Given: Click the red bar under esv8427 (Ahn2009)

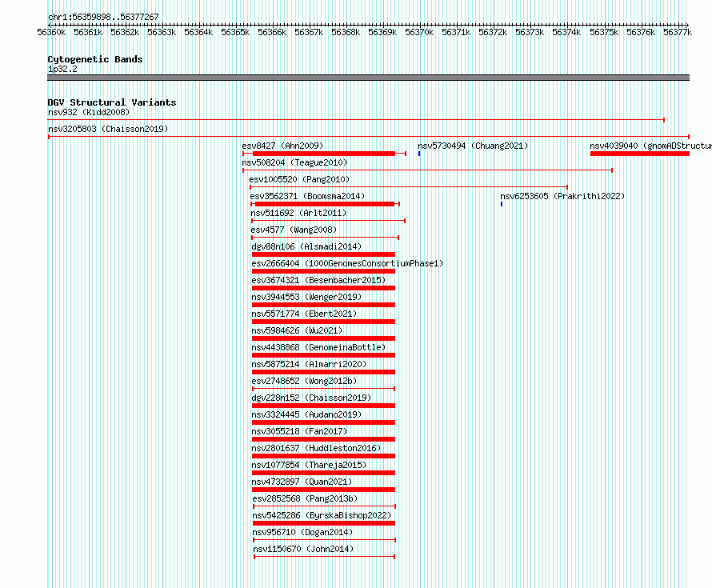Looking at the screenshot, I should (x=324, y=154).
